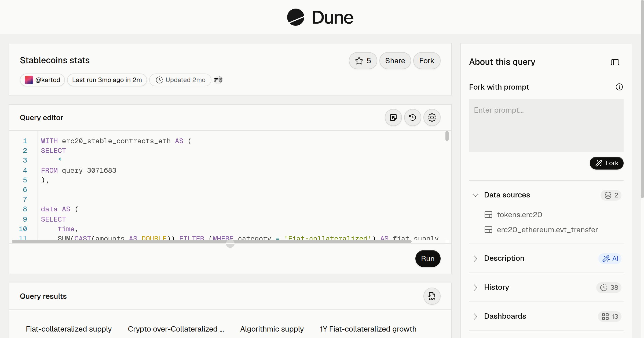Format the query with the editor format icon
644x338 pixels.
point(393,117)
